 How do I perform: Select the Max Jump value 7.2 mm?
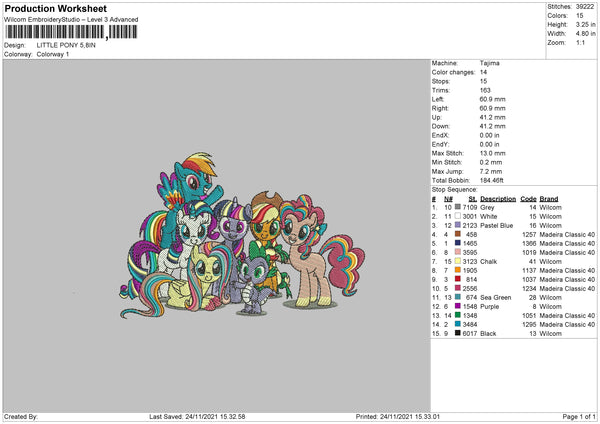(491, 171)
